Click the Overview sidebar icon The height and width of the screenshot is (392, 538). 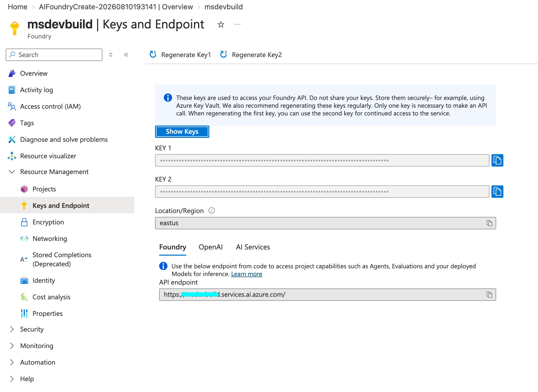12,73
